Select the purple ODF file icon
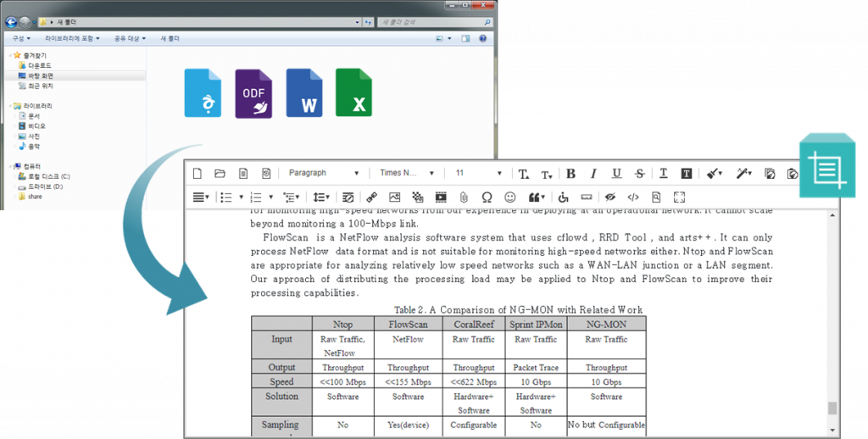The width and height of the screenshot is (868, 439). coord(253,93)
